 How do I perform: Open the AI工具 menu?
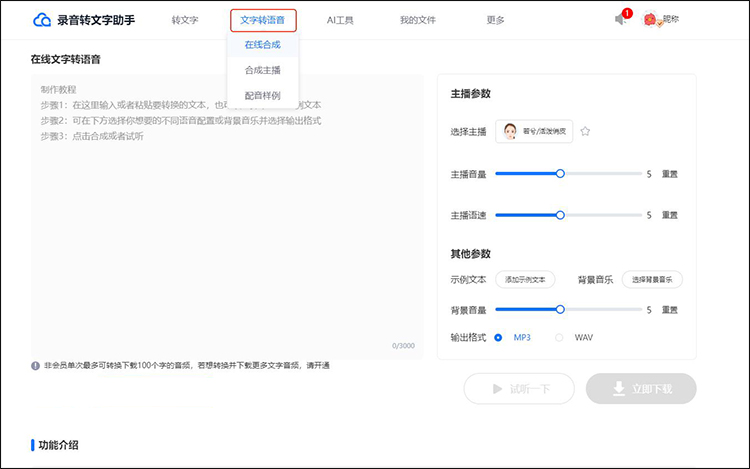click(x=340, y=20)
